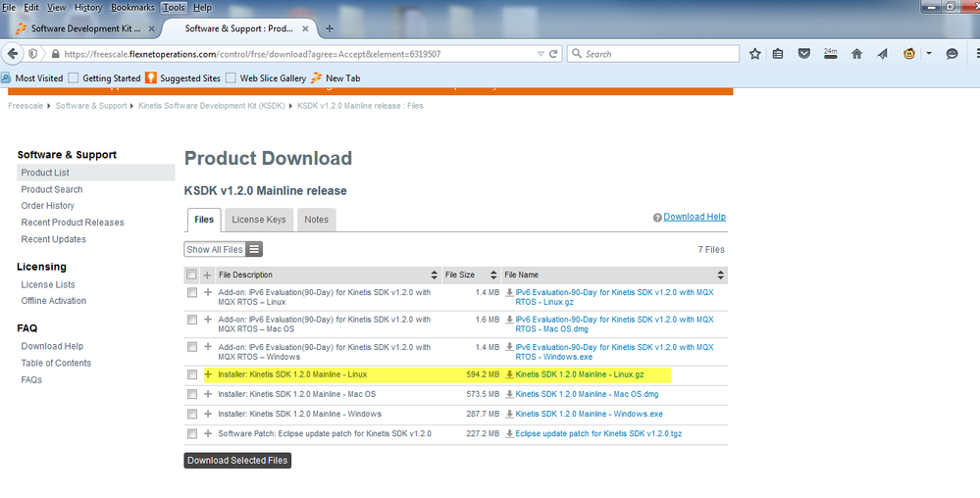Expand the IPv6 Evaluation Linux row details
The image size is (980, 498).
click(208, 292)
